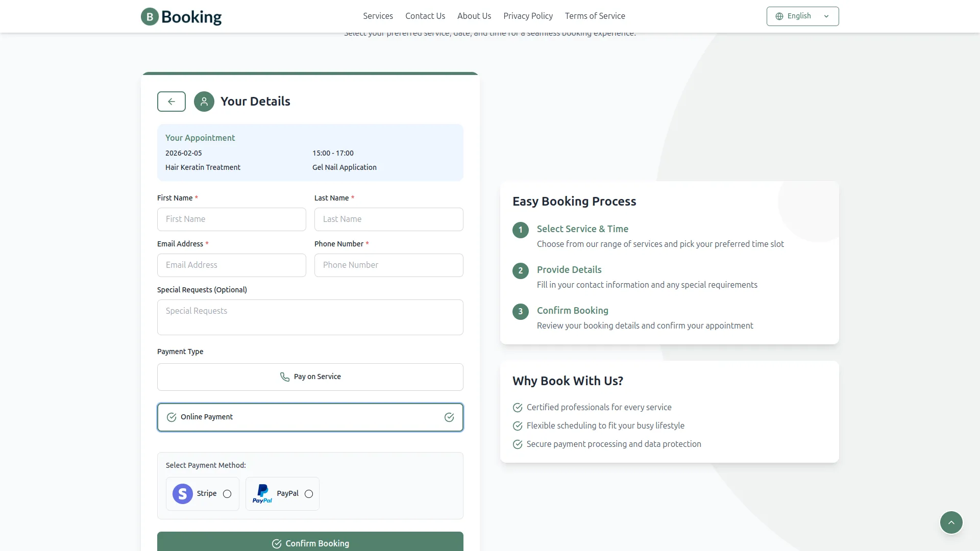
Task: Choose the Pay on Service button
Action: pos(310,377)
